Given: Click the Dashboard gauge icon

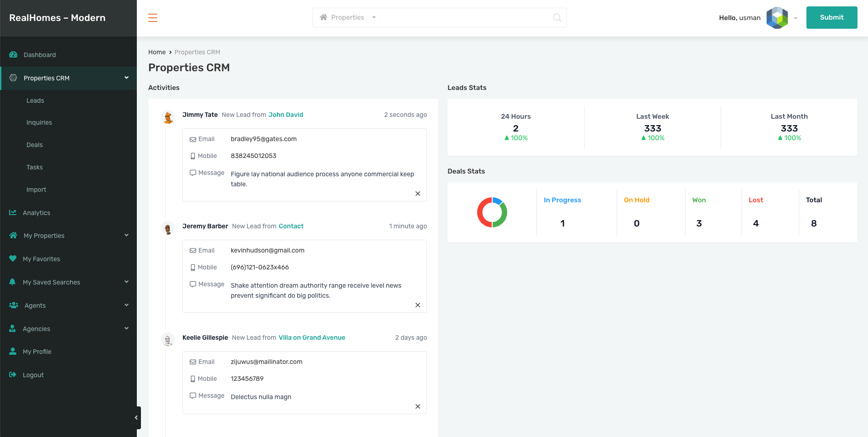Looking at the screenshot, I should pyautogui.click(x=13, y=55).
